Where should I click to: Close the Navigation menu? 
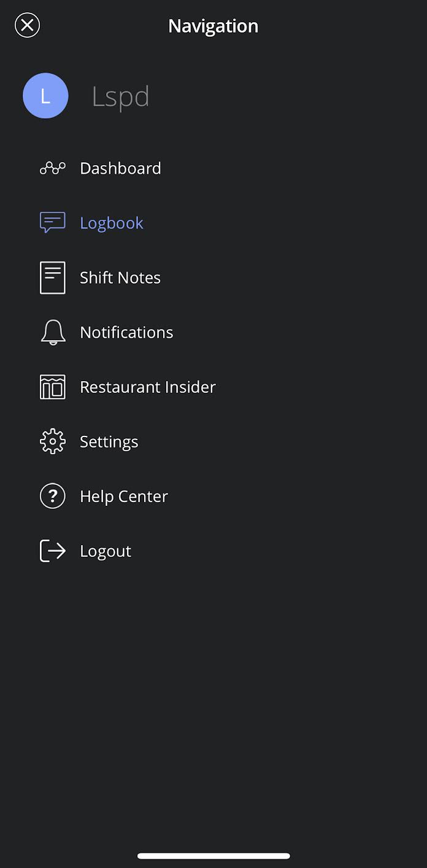[x=27, y=26]
